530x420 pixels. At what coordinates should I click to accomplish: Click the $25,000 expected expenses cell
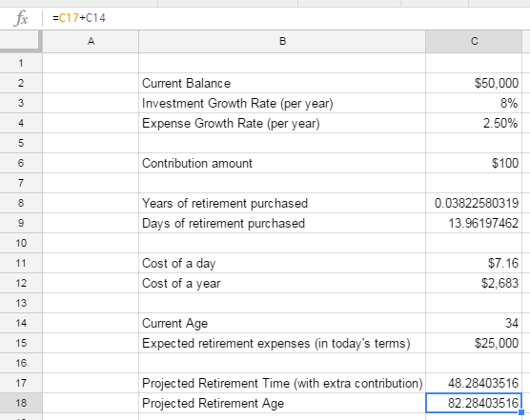point(474,343)
